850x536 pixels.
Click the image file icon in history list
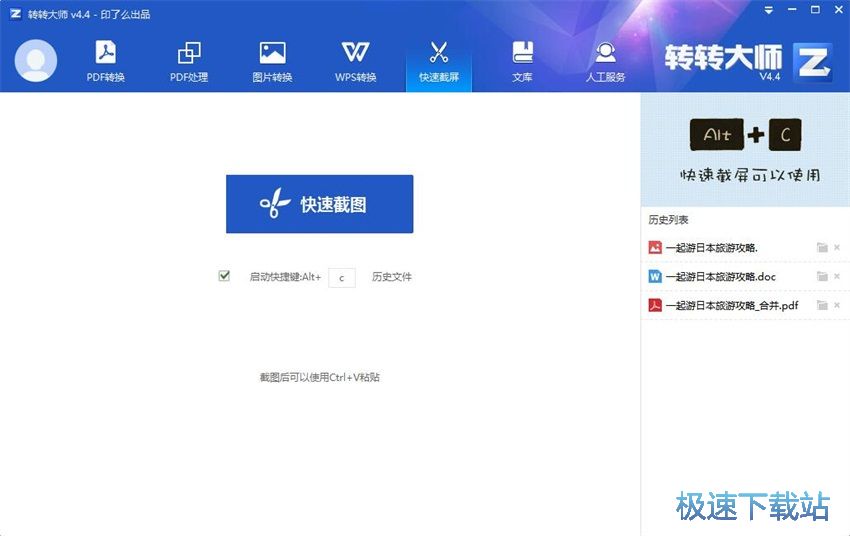click(x=655, y=248)
